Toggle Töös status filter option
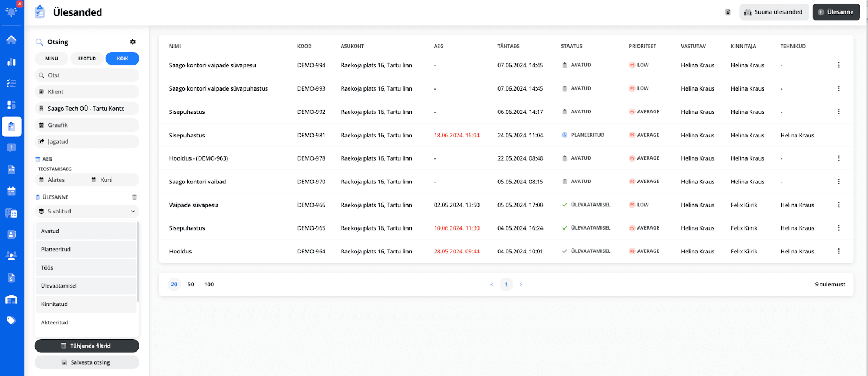Image resolution: width=868 pixels, height=376 pixels. (x=86, y=267)
